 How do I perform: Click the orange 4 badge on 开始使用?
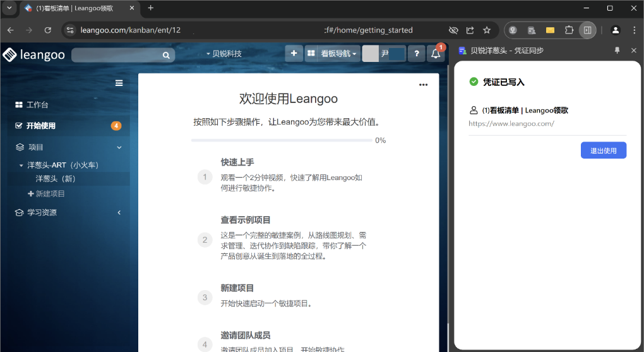click(116, 126)
